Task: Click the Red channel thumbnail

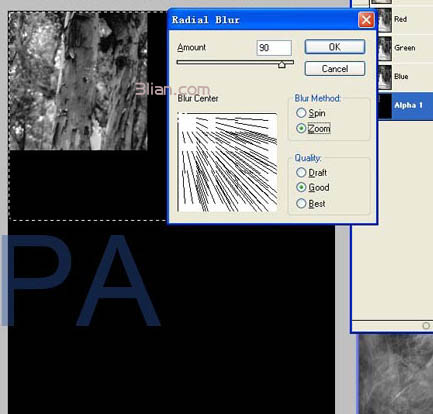Action: pos(384,20)
